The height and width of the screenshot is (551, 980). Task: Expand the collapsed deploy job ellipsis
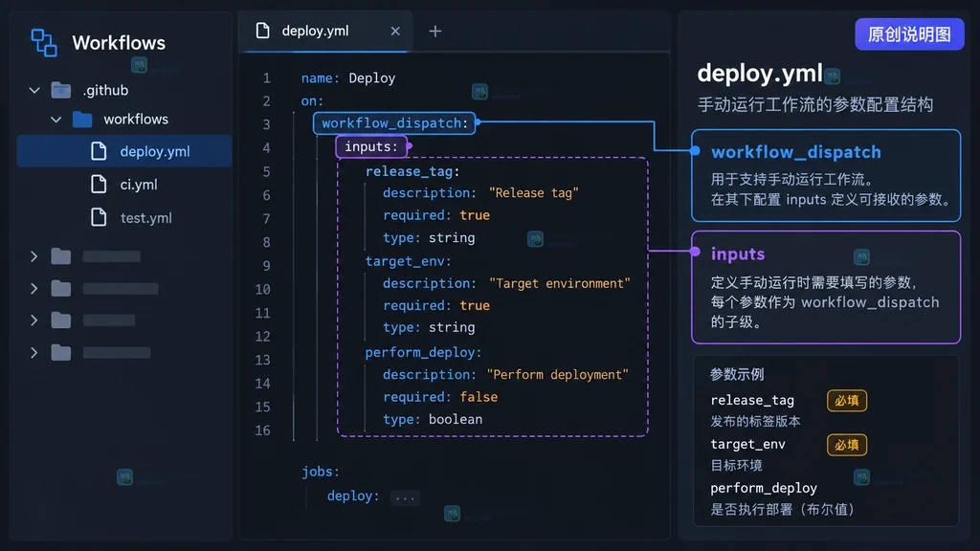405,497
